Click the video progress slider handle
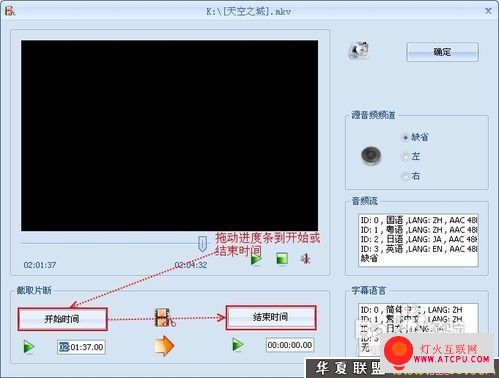The height and width of the screenshot is (378, 499). (x=202, y=244)
